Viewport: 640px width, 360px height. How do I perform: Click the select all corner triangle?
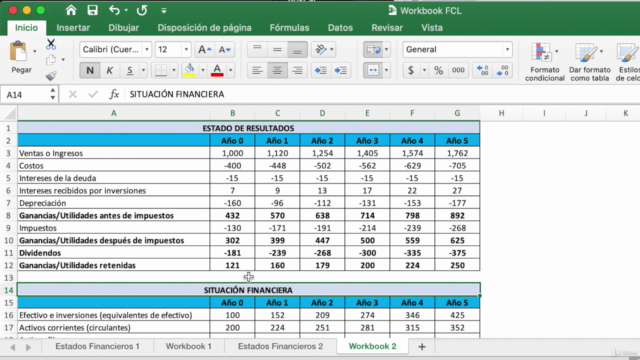coord(9,113)
